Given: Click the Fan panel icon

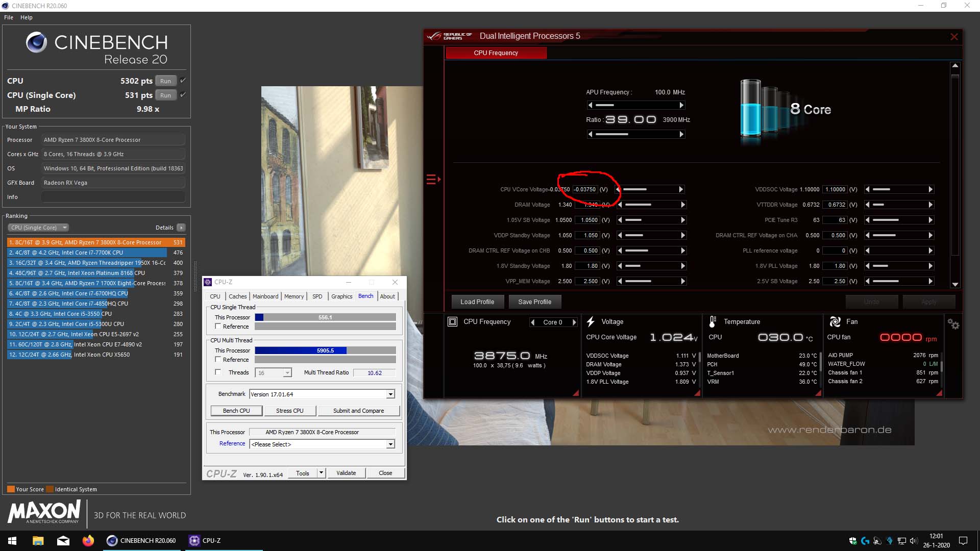Looking at the screenshot, I should 835,322.
